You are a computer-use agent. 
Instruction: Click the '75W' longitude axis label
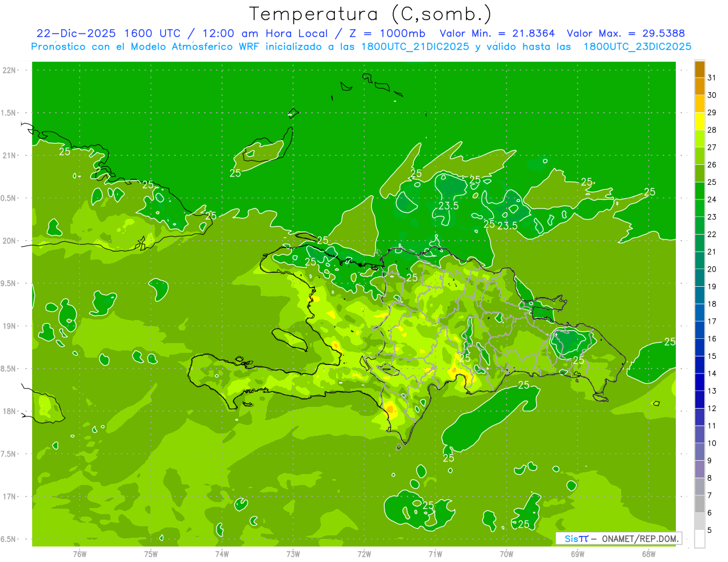click(151, 554)
